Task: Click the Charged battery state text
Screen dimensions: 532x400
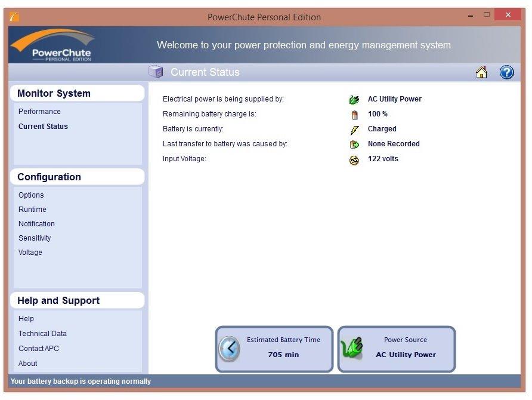Action: (x=382, y=129)
